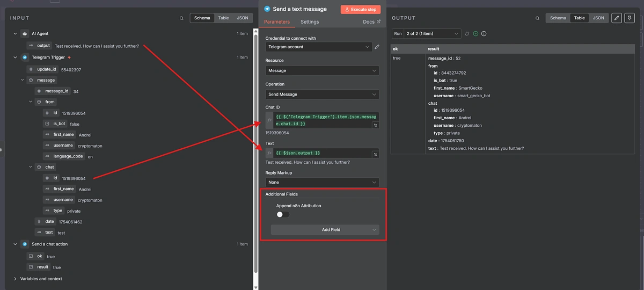The height and width of the screenshot is (290, 644).
Task: Click the search icon in the OUTPUT panel
Action: pyautogui.click(x=537, y=18)
